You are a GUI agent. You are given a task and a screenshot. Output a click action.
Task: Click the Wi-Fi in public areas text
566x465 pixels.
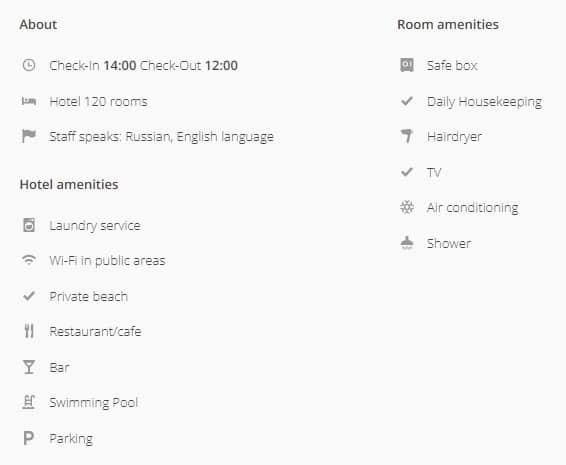pyautogui.click(x=107, y=260)
